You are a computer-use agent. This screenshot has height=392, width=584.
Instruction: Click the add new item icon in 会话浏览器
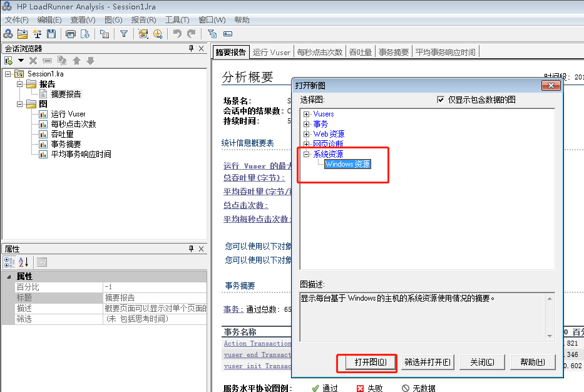[x=9, y=61]
